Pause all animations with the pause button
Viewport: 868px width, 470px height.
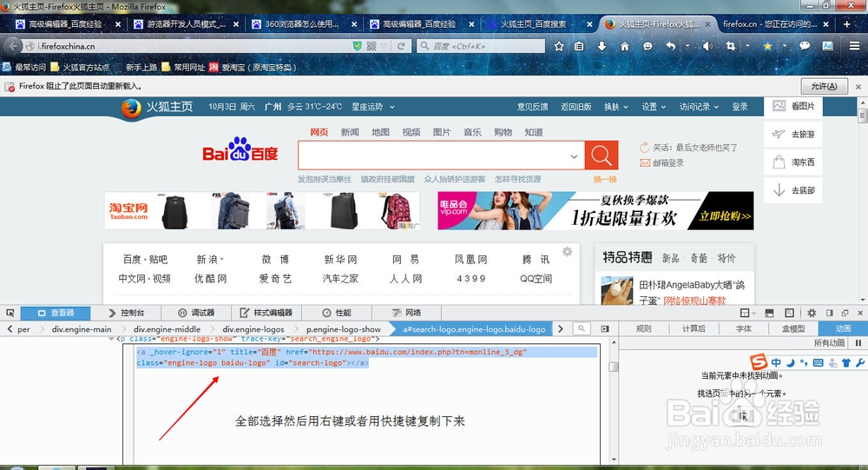[x=858, y=343]
